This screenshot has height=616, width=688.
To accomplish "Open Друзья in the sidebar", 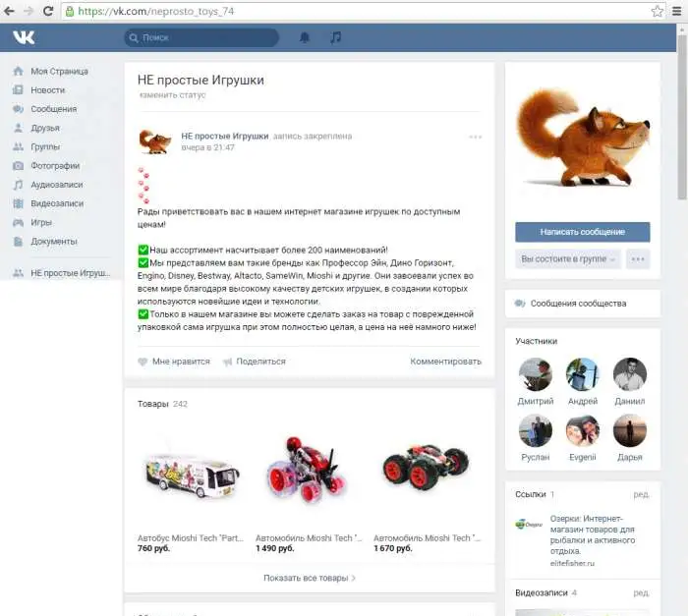I will pyautogui.click(x=45, y=128).
